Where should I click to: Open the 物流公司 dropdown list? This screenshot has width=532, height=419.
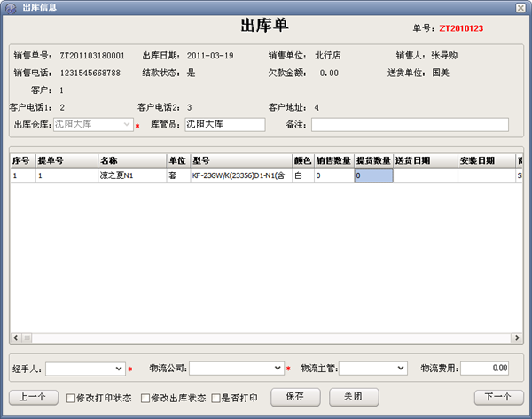(278, 368)
